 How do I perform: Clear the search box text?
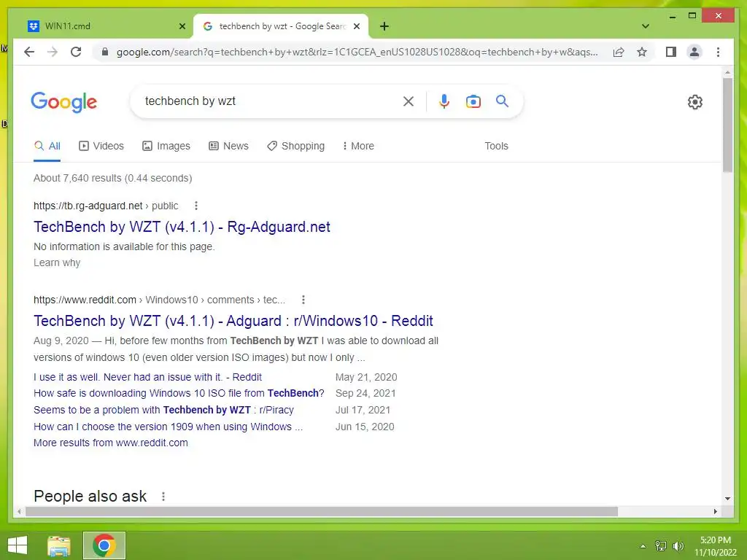[x=409, y=101]
